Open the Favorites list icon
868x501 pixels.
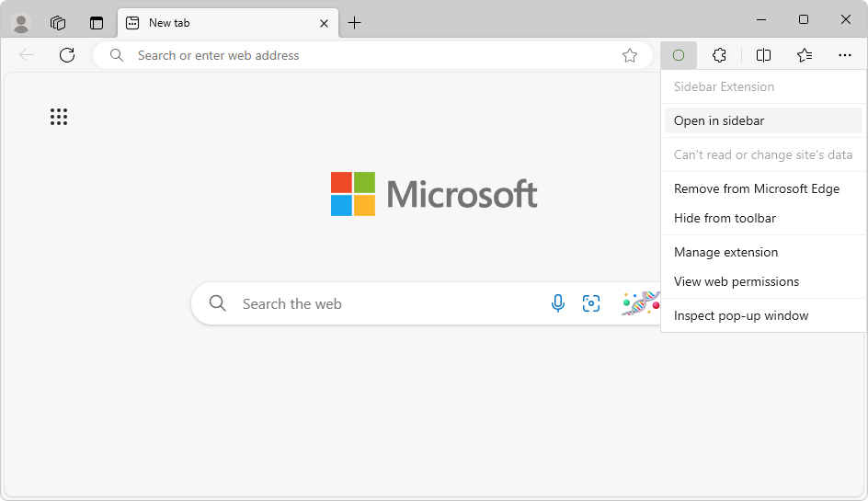(805, 55)
